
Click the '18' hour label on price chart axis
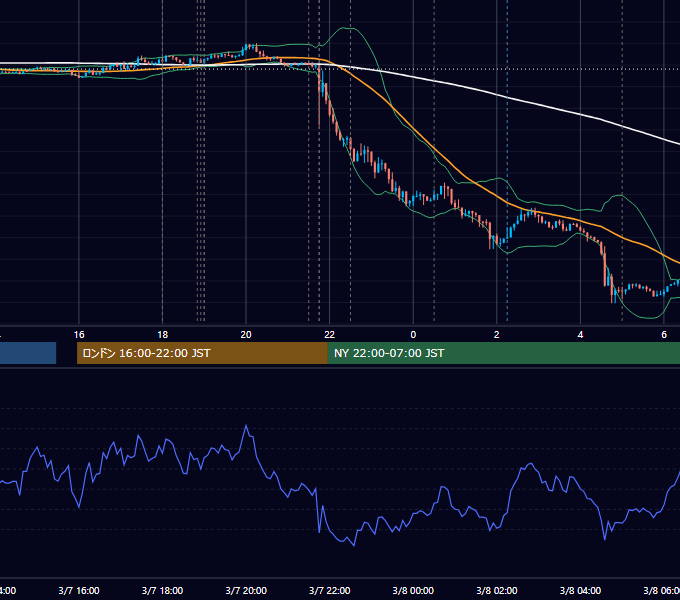[162, 334]
